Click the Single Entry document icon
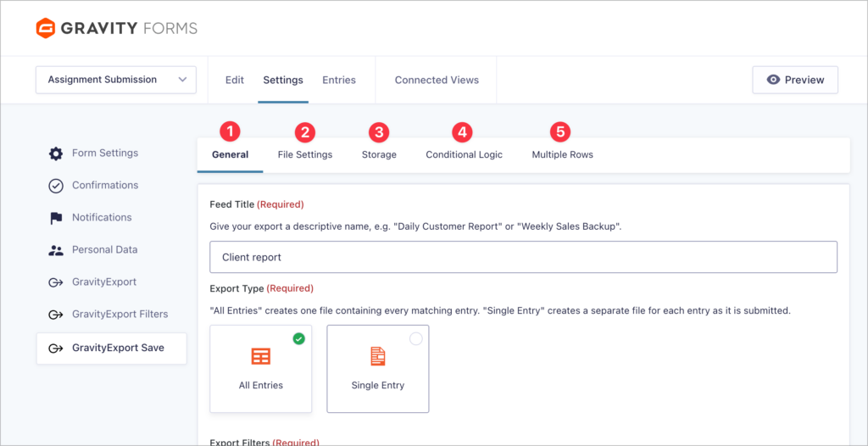This screenshot has width=868, height=446. tap(377, 355)
